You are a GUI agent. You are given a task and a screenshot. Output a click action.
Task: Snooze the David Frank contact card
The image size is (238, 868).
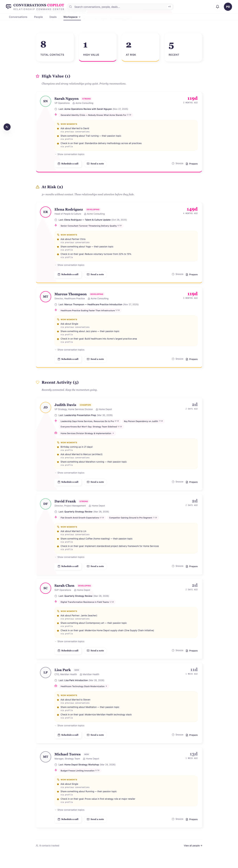point(178,566)
